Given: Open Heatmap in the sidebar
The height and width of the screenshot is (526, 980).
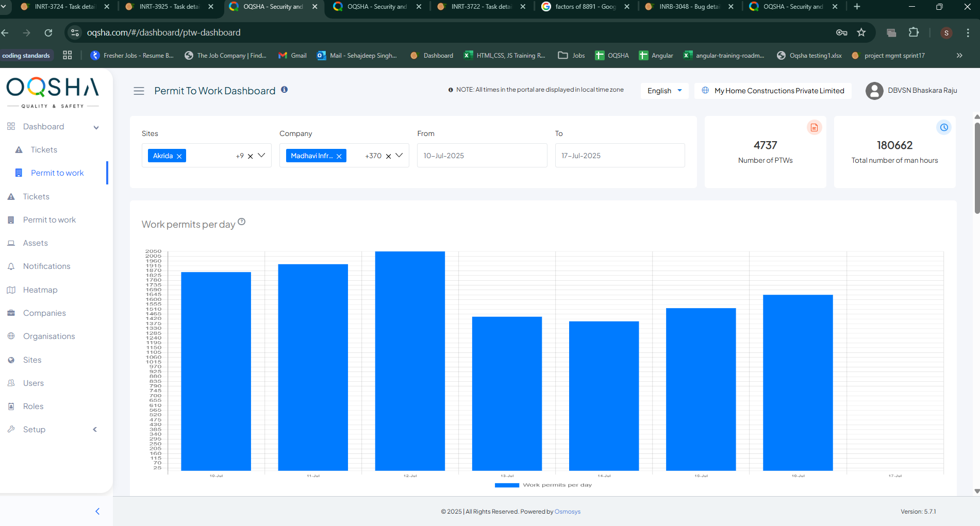Looking at the screenshot, I should pos(40,290).
